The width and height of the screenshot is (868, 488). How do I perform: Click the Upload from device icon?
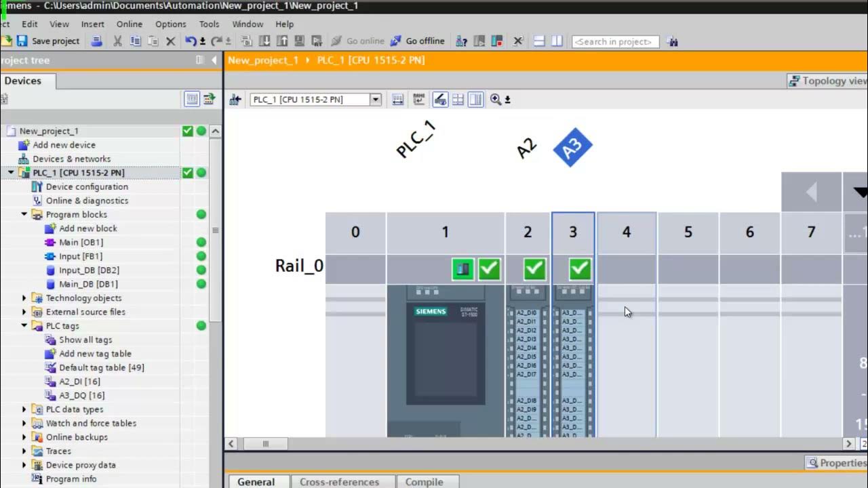(281, 41)
